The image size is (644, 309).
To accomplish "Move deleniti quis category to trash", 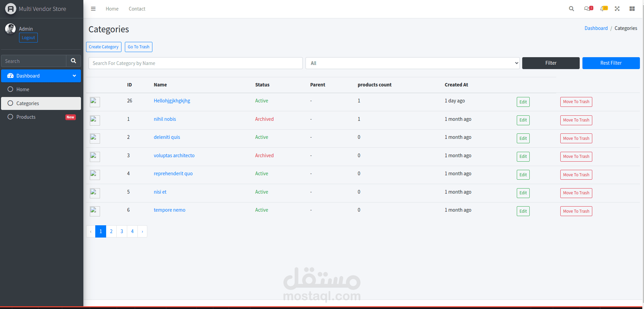I will 576,138.
